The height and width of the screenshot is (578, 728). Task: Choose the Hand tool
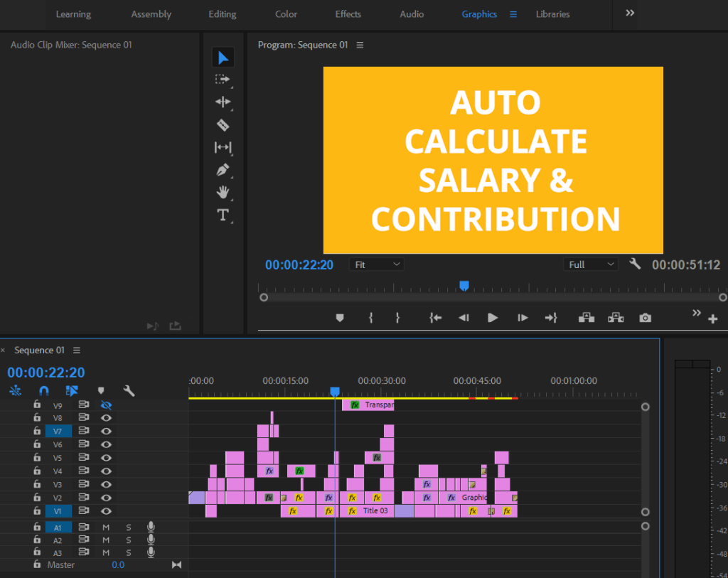tap(223, 193)
